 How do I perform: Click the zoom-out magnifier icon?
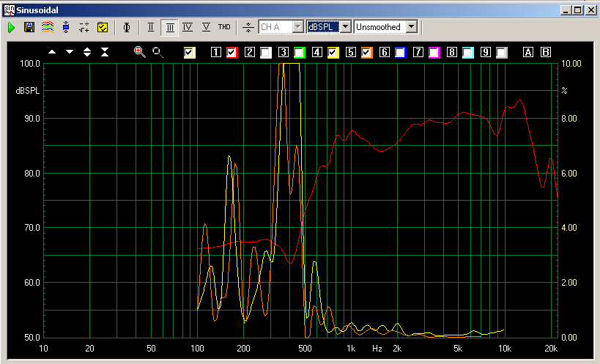[x=158, y=52]
